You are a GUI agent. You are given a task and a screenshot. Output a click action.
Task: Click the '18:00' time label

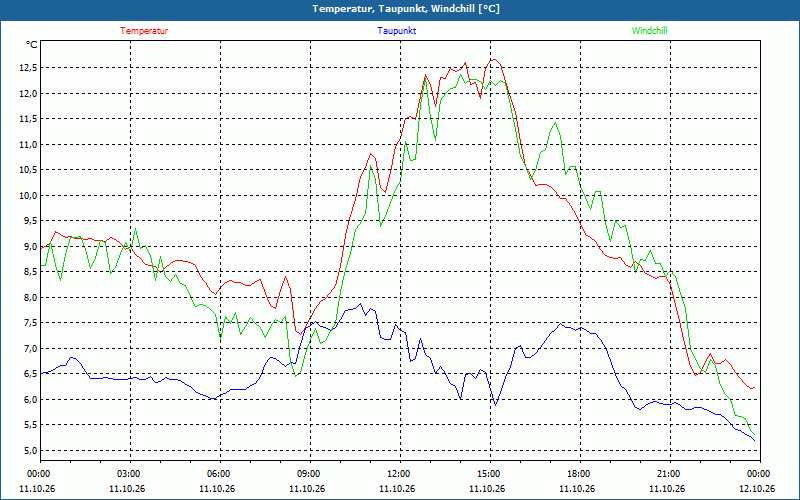click(581, 474)
